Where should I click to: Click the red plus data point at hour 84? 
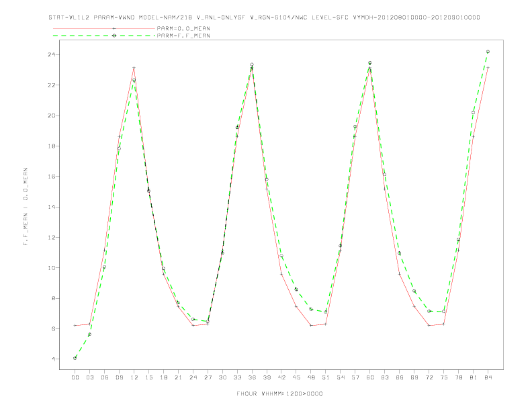(x=488, y=68)
